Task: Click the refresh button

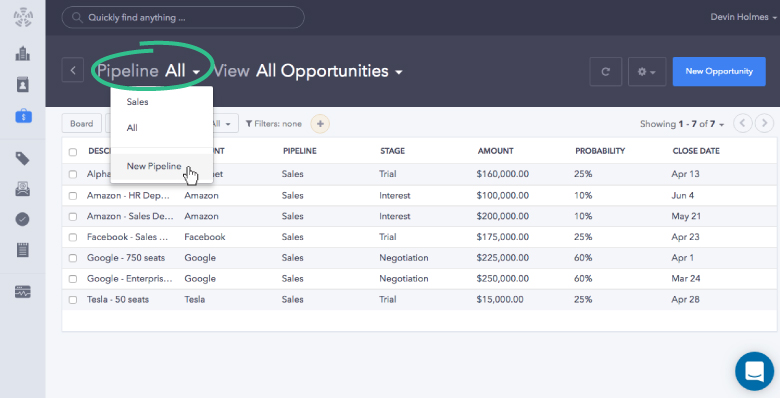Action: point(605,72)
